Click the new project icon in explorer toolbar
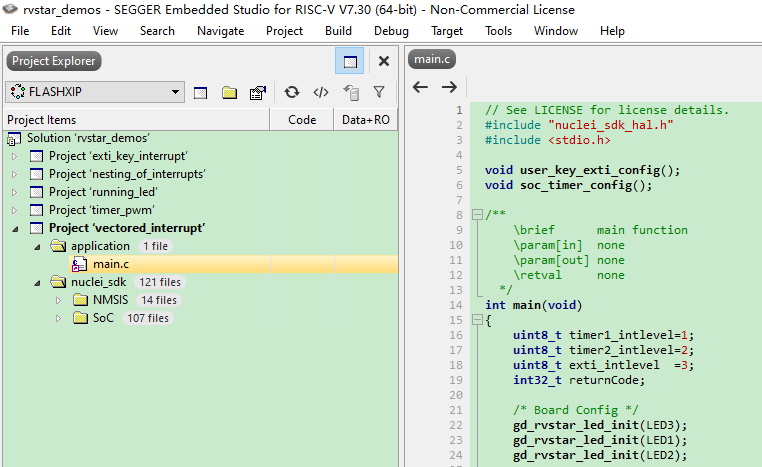Screen dimensions: 762x467 (200, 92)
